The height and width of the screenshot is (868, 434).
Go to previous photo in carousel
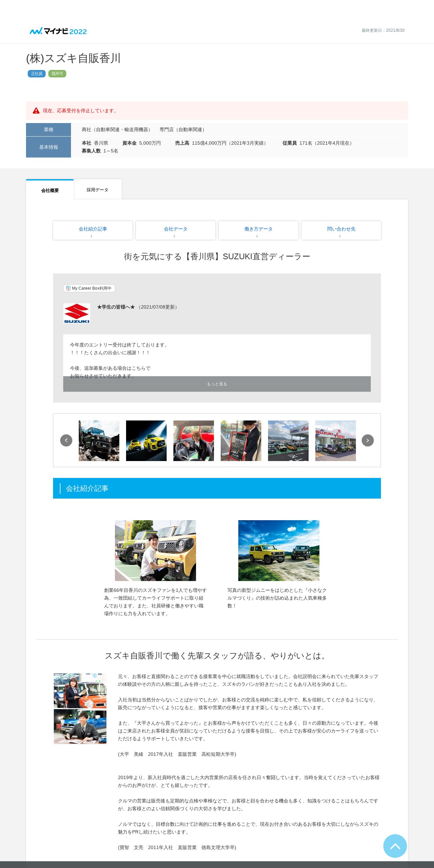[66, 440]
